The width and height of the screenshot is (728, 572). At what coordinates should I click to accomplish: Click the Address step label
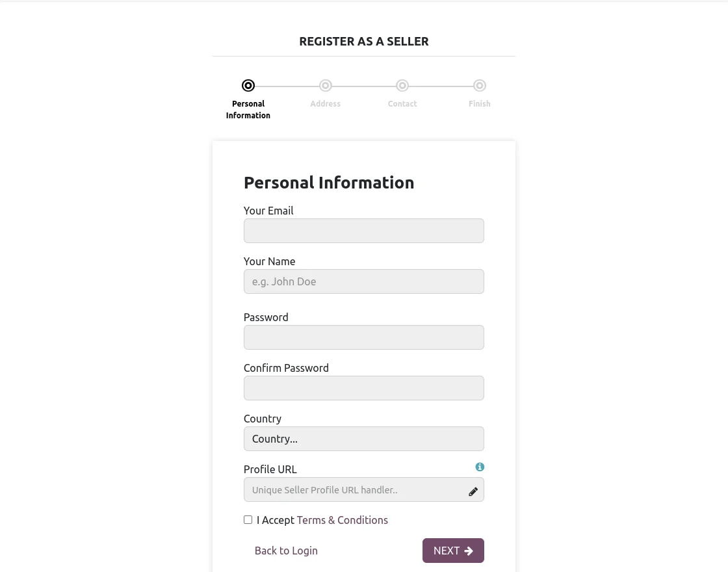click(325, 103)
